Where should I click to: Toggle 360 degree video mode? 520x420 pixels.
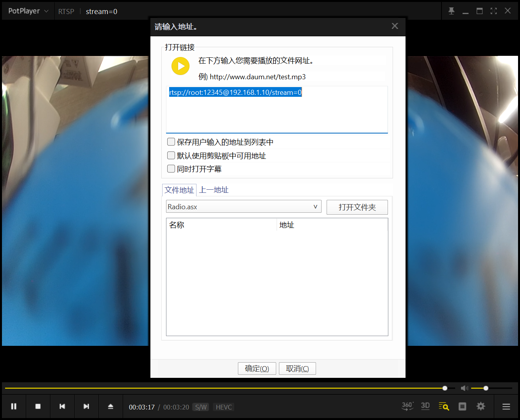(x=407, y=406)
